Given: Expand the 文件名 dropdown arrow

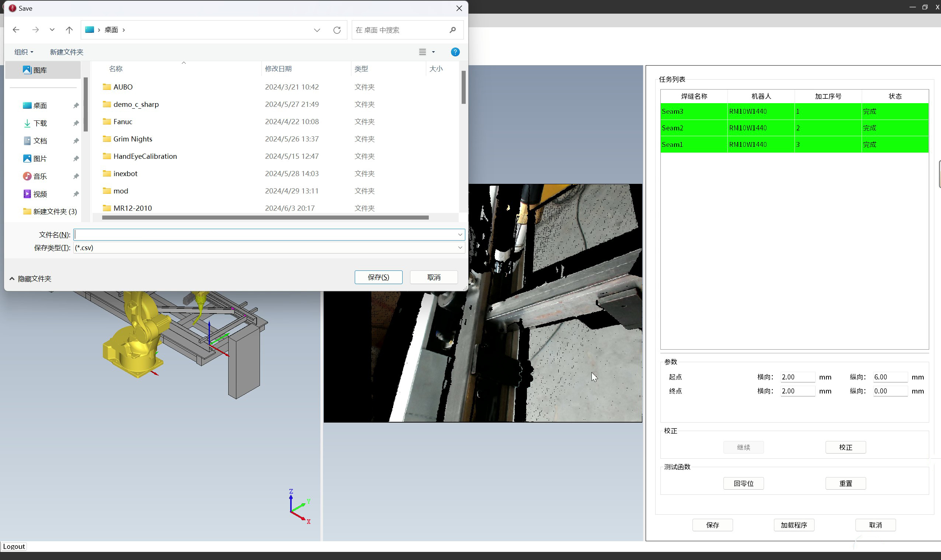Looking at the screenshot, I should pyautogui.click(x=460, y=235).
